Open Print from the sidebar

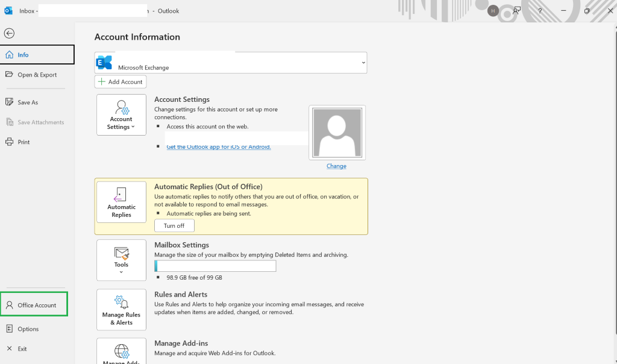37,142
